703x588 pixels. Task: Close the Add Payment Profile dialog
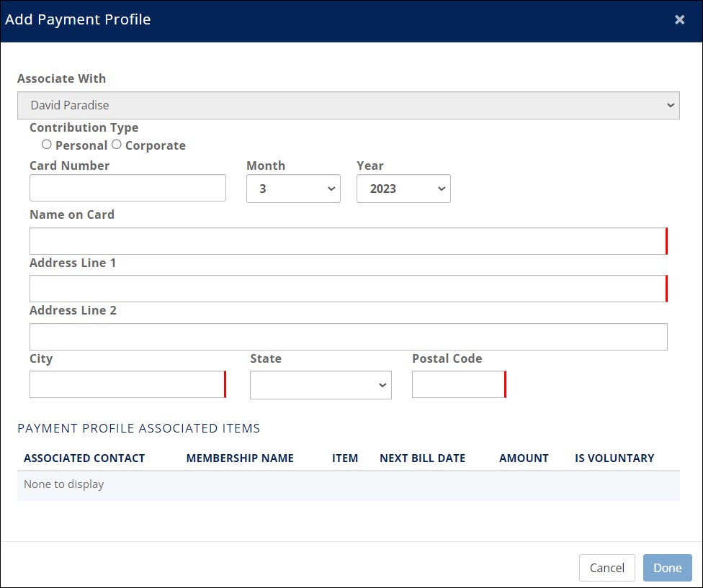[679, 20]
